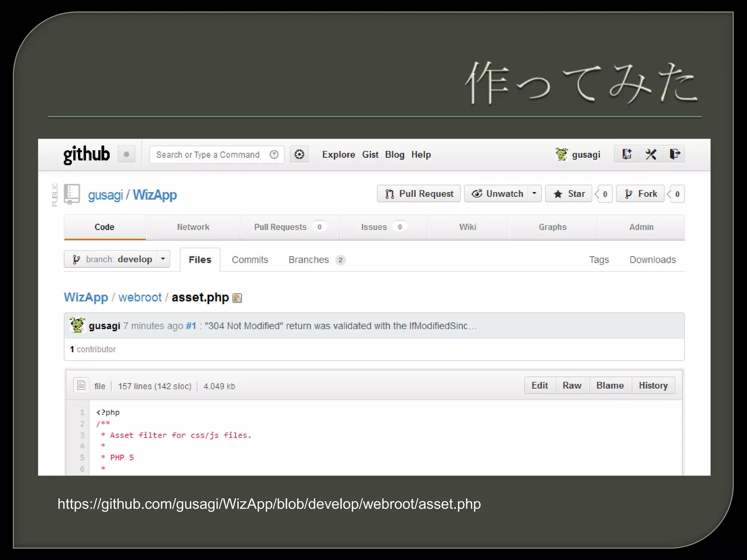Image resolution: width=747 pixels, height=560 pixels.
Task: Create a new repository icon
Action: [627, 154]
